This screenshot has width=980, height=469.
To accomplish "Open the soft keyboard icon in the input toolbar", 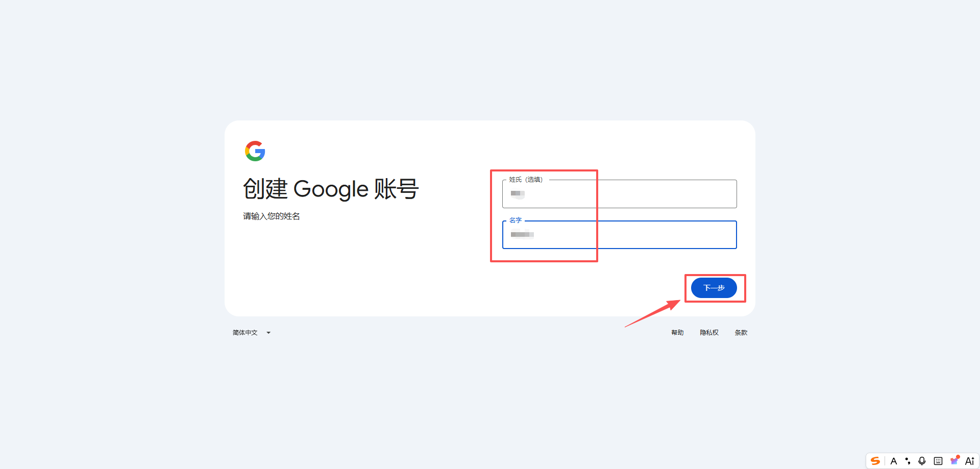I will (x=938, y=461).
